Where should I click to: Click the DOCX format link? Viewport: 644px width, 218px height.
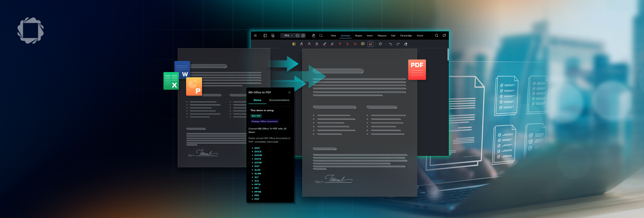[x=258, y=152]
